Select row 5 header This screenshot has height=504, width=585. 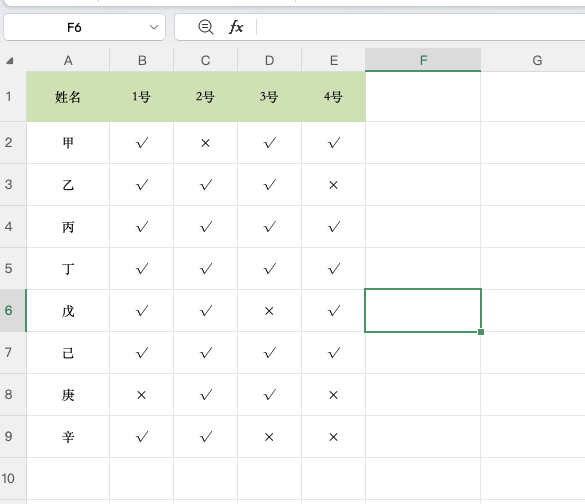tap(13, 269)
